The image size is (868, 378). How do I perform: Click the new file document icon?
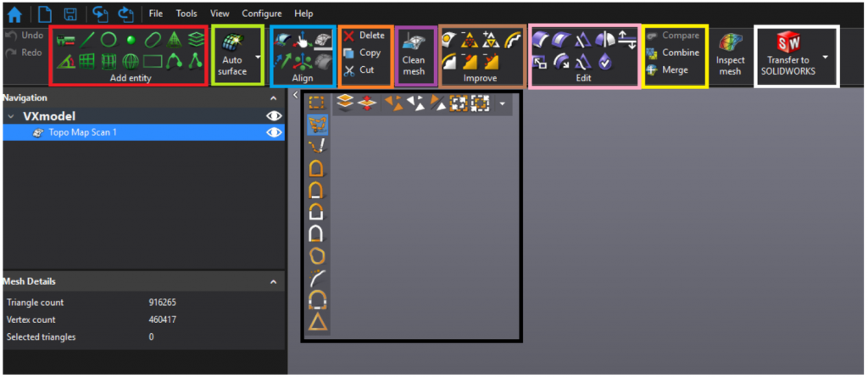44,14
